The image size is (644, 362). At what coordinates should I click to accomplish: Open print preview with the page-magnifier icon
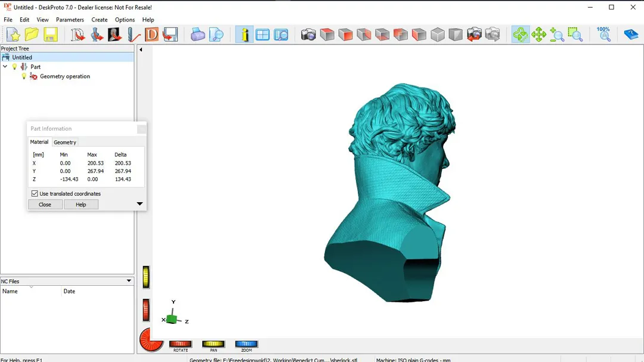click(216, 35)
